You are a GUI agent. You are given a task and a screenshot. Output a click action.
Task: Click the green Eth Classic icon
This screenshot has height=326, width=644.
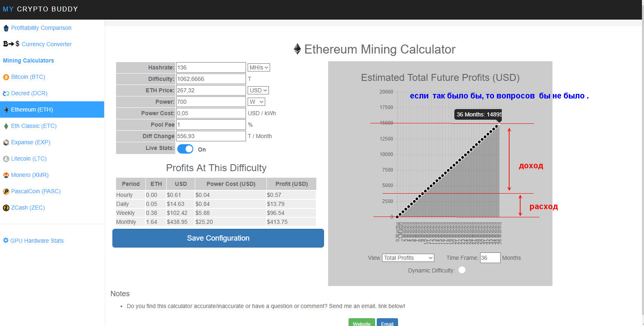6,126
